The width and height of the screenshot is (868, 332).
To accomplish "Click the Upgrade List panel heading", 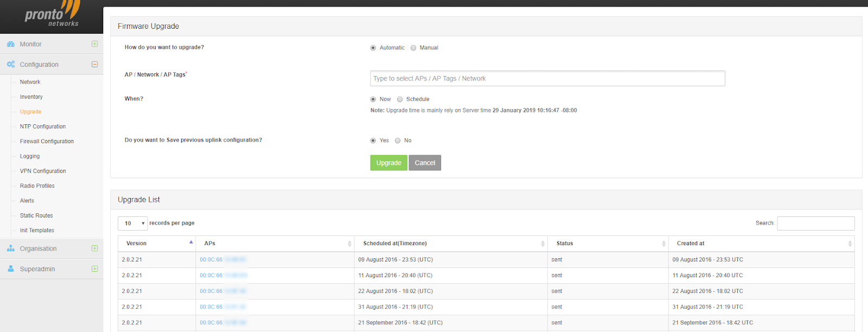I will [139, 200].
